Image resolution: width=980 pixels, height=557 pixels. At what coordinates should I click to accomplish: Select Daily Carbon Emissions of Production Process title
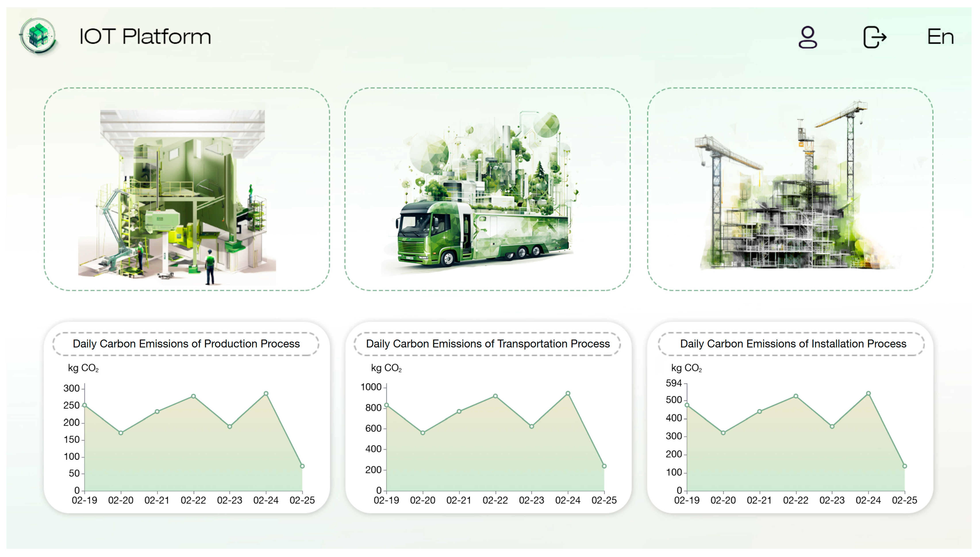[186, 344]
